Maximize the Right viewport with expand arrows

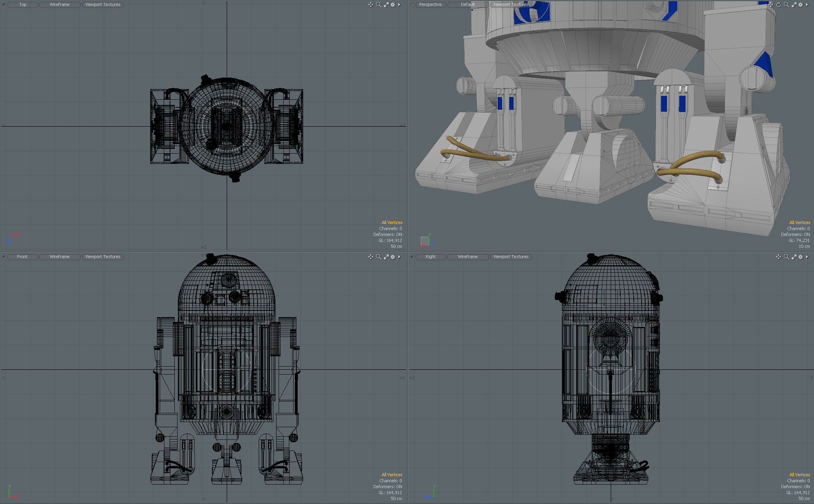coord(794,257)
